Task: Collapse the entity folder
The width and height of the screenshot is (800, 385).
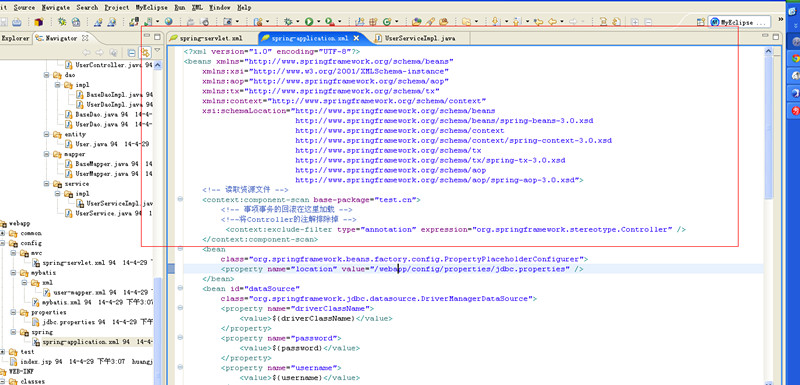Action: point(47,135)
